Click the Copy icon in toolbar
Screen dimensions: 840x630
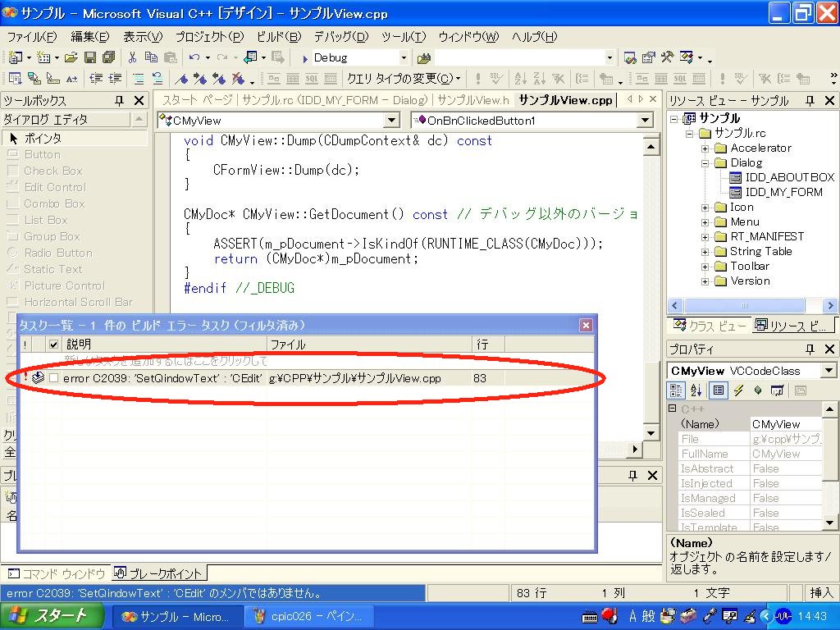tap(151, 57)
